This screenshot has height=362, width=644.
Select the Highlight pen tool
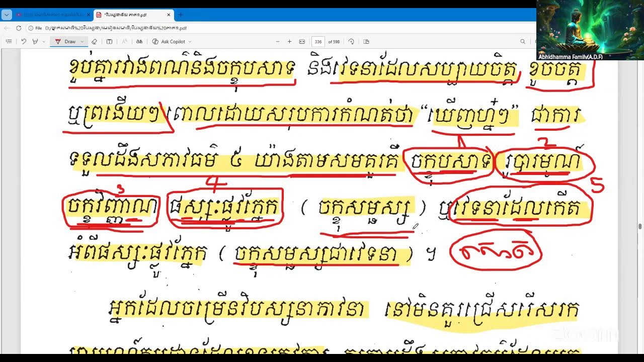pos(35,42)
